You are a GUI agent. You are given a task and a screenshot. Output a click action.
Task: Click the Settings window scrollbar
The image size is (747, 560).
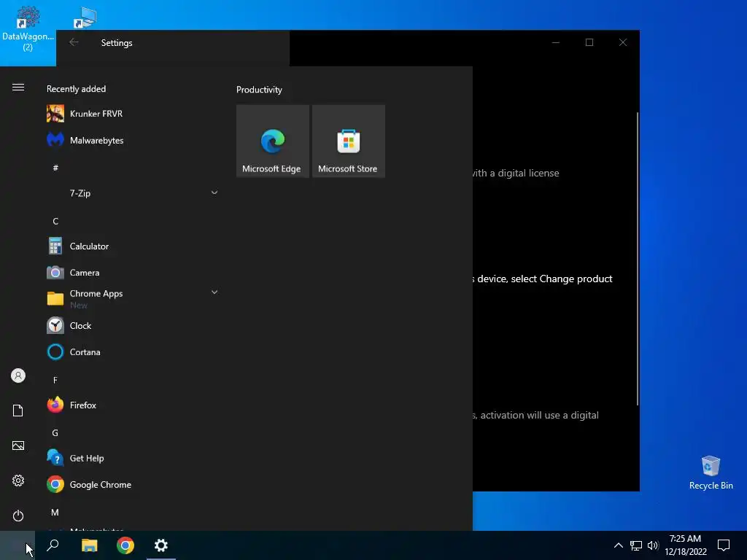coord(638,259)
